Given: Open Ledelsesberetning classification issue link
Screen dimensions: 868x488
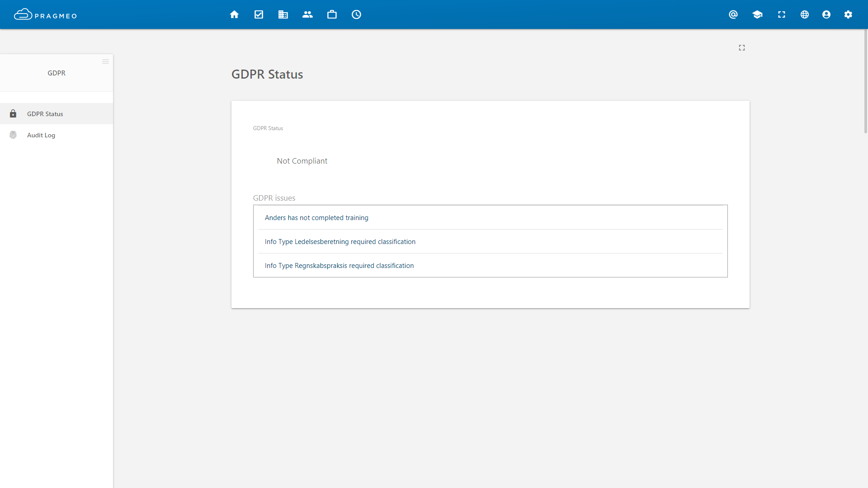Looking at the screenshot, I should click(340, 242).
